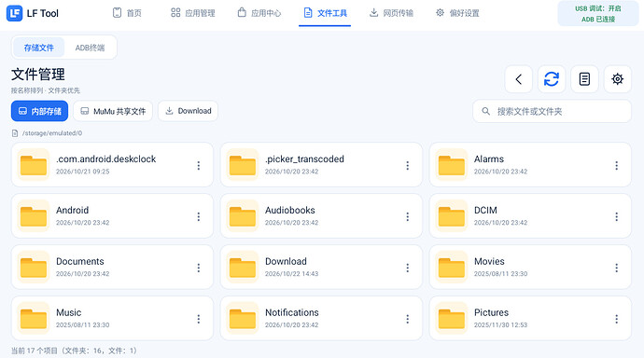Switch to the 存储文件 sub-tab
The width and height of the screenshot is (644, 358).
pos(38,48)
